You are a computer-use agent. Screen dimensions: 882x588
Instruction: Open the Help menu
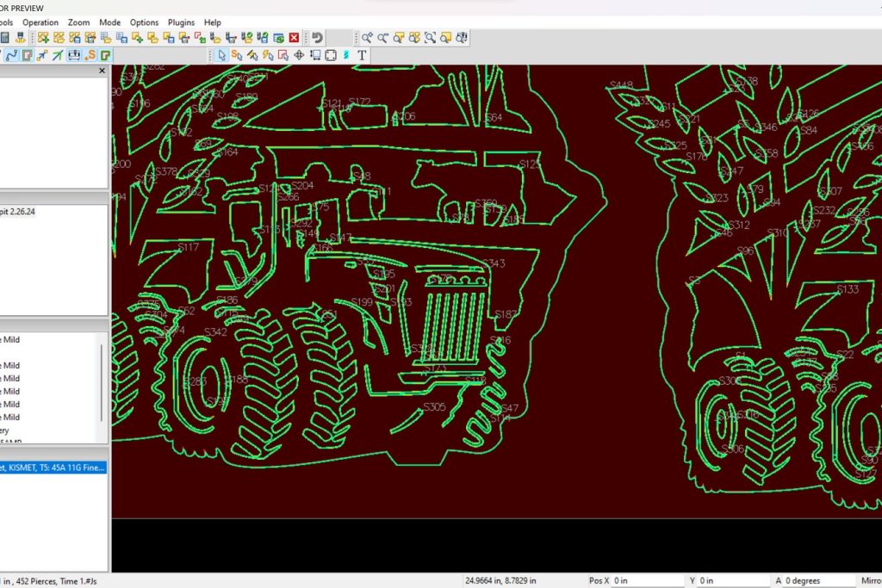213,22
